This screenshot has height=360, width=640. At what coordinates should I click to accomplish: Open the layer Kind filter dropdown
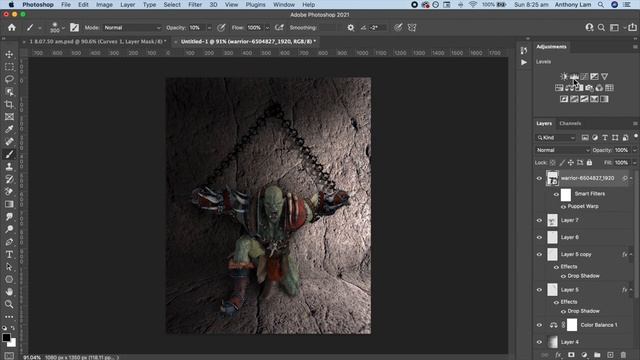pyautogui.click(x=556, y=138)
